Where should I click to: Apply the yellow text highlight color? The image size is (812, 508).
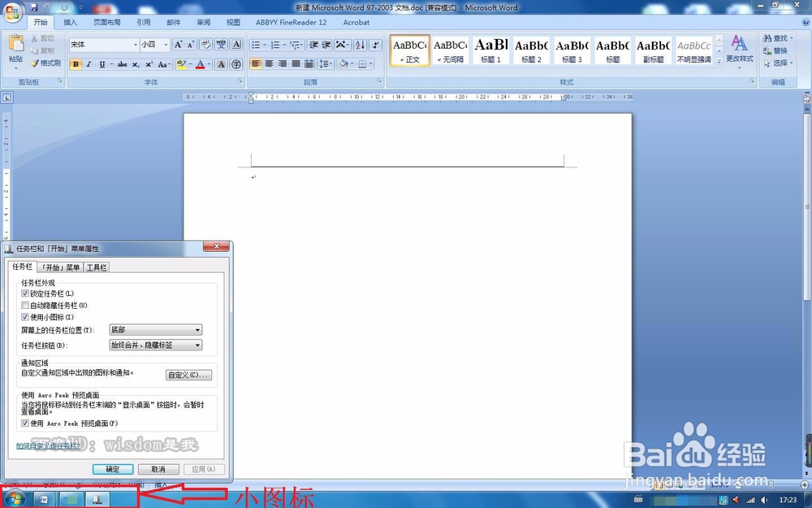click(x=181, y=64)
